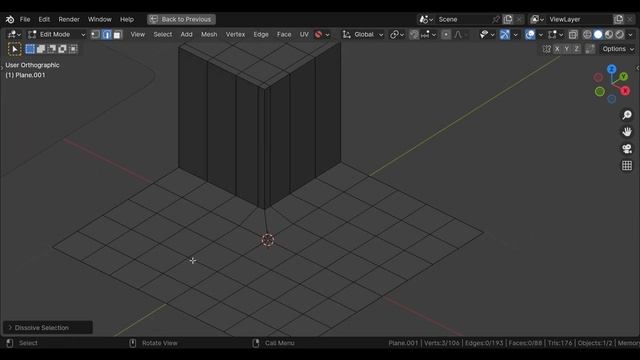Image resolution: width=640 pixels, height=360 pixels.
Task: Edit the Scene name field
Action: click(463, 19)
